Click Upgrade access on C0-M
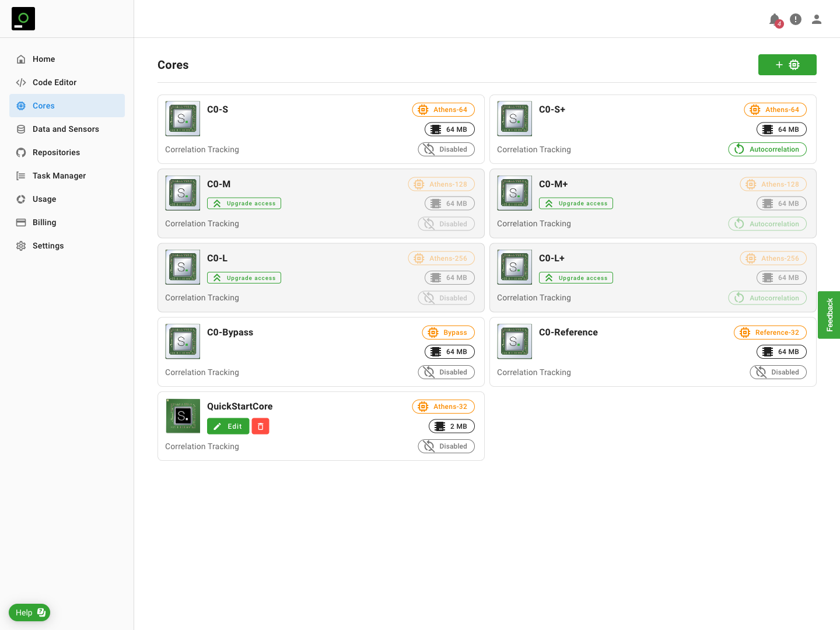The width and height of the screenshot is (840, 630). [x=244, y=204]
